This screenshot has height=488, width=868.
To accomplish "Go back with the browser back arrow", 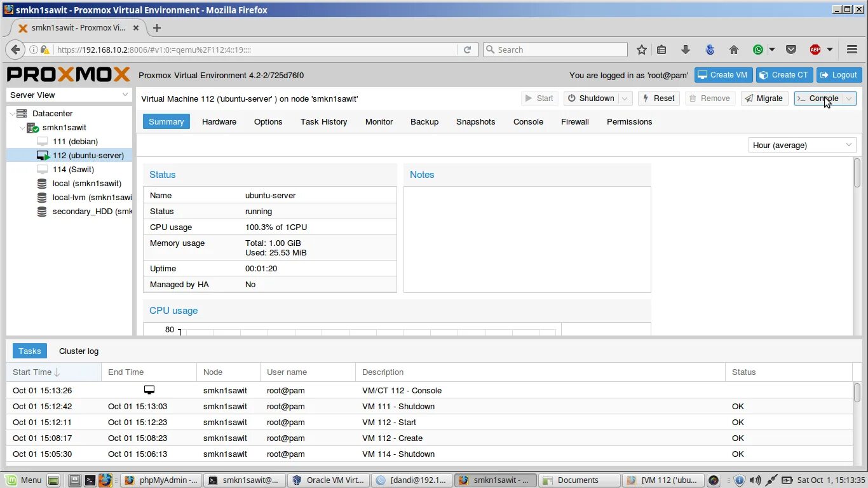I will (15, 50).
